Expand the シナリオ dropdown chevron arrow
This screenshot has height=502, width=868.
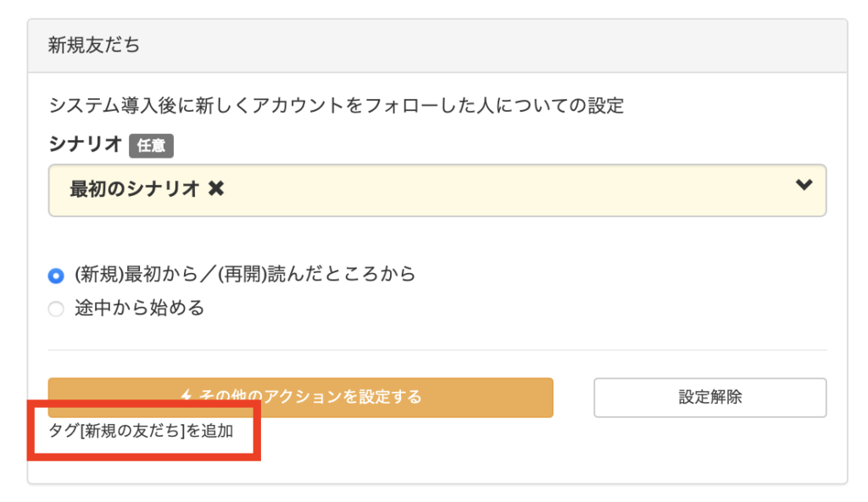tap(804, 186)
